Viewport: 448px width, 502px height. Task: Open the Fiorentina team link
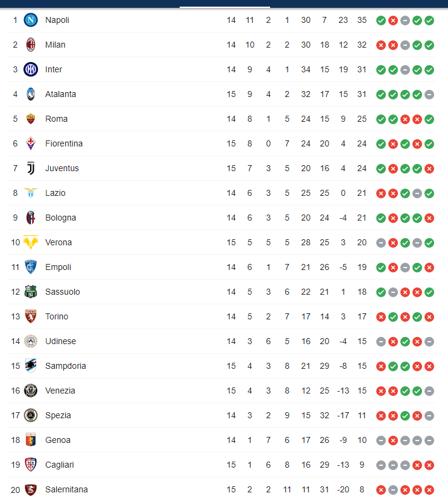(x=64, y=144)
